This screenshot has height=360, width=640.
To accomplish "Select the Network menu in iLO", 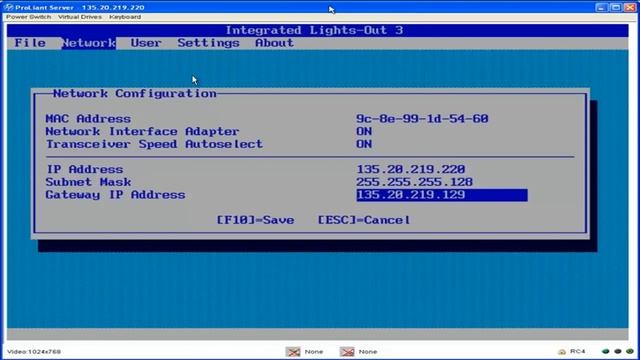I will click(x=89, y=43).
